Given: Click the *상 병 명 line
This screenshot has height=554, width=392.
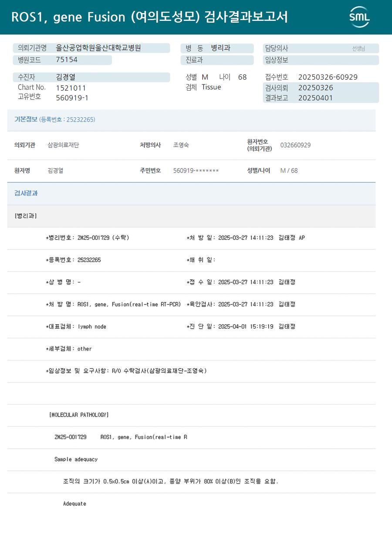Looking at the screenshot, I should (63, 282).
